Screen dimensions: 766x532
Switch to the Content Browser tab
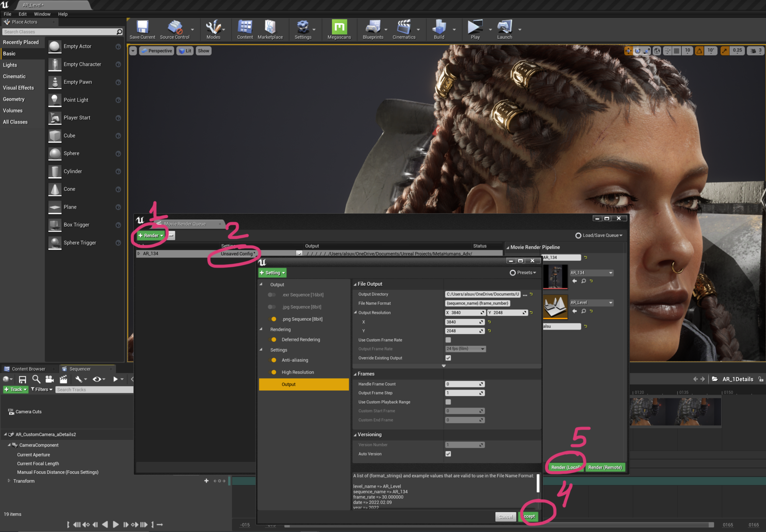click(x=28, y=369)
